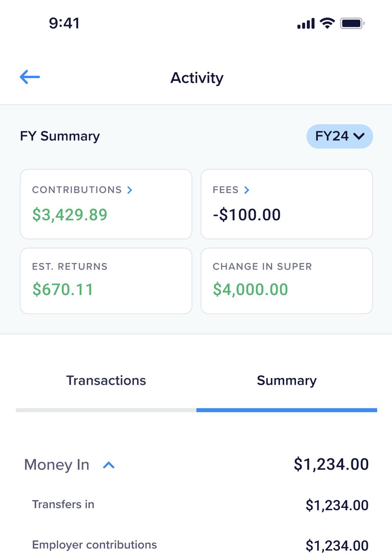392x554 pixels.
Task: Tap the Est. Returns card
Action: pyautogui.click(x=106, y=281)
